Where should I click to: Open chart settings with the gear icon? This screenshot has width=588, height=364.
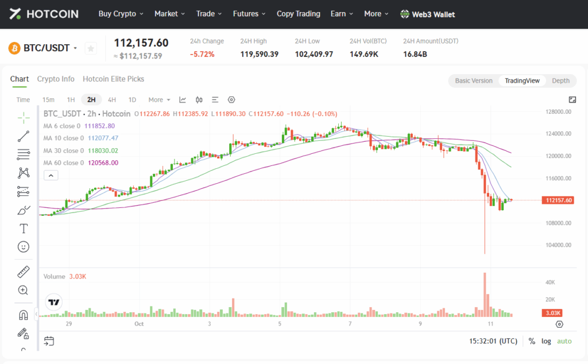point(231,99)
